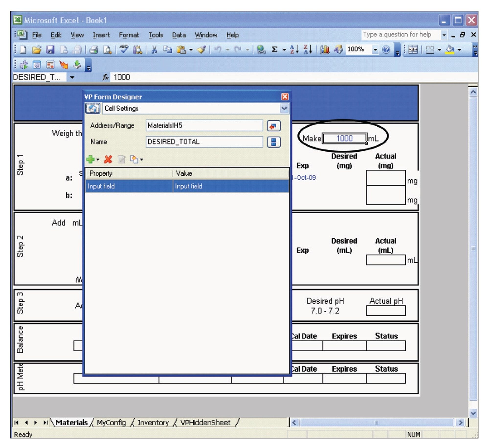Sort descending with the Z-A icon
The height and width of the screenshot is (448, 489).
pos(308,50)
